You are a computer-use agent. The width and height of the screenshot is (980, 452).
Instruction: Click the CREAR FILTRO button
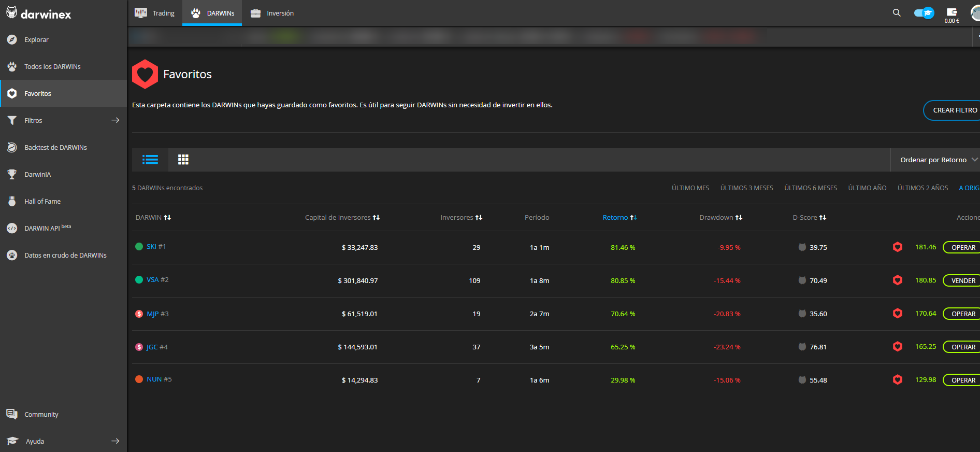pos(952,110)
